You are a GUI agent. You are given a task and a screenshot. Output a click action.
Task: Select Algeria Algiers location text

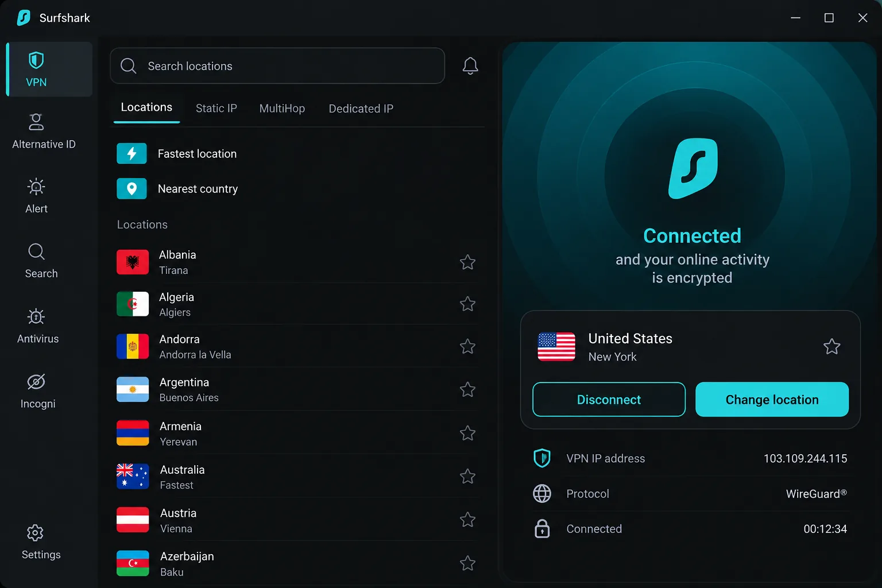[176, 304]
